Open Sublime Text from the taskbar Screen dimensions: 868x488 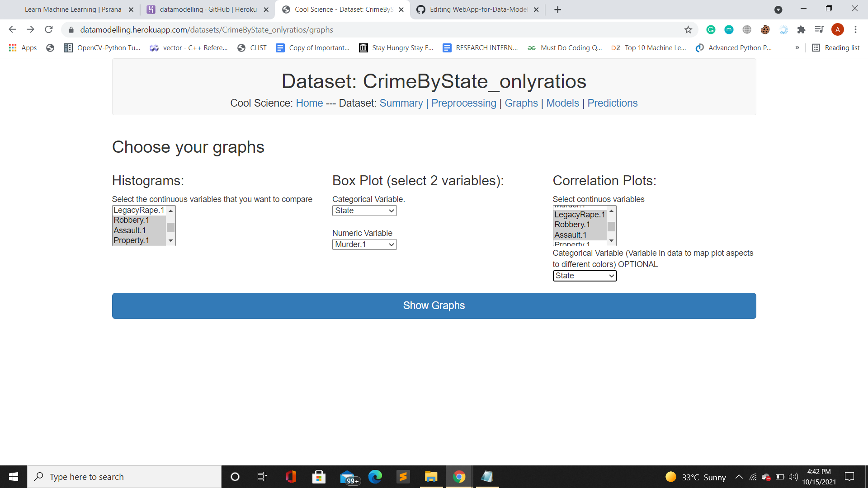(403, 476)
